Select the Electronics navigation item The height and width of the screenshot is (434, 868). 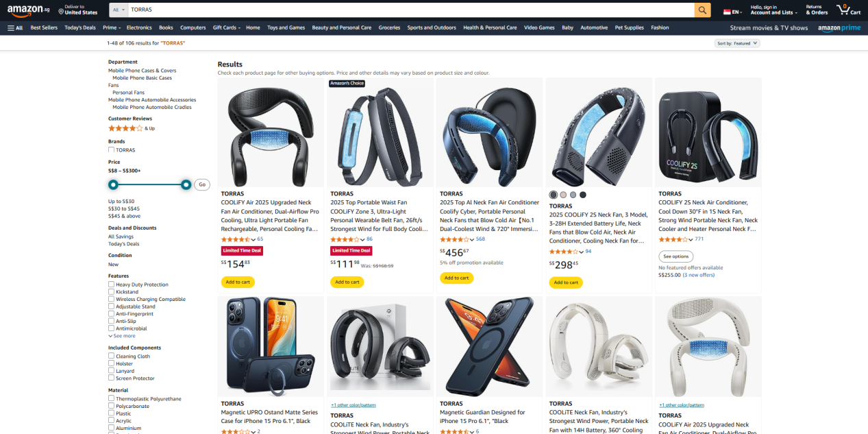pos(139,28)
